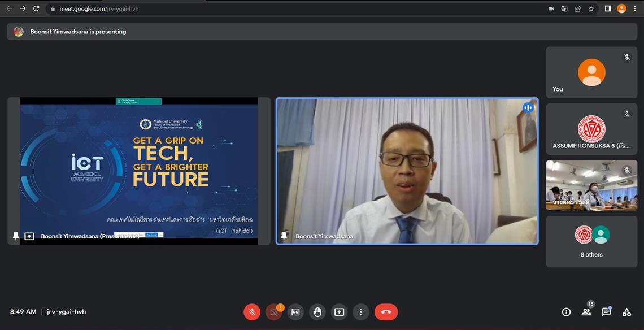Turn on the camera
The height and width of the screenshot is (330, 644).
tap(274, 312)
